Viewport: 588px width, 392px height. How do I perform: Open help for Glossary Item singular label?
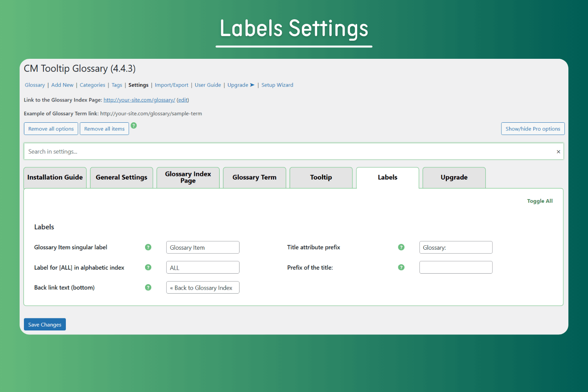point(148,247)
